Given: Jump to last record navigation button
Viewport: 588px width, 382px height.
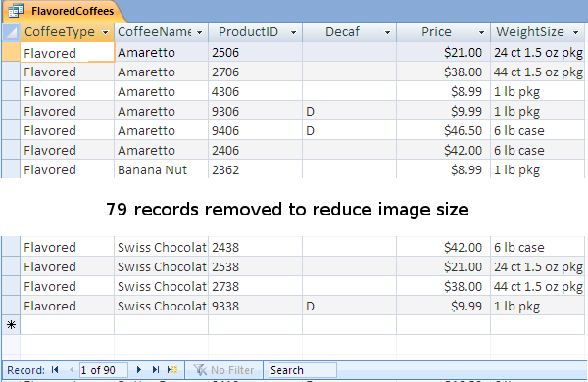Looking at the screenshot, I should coord(156,370).
